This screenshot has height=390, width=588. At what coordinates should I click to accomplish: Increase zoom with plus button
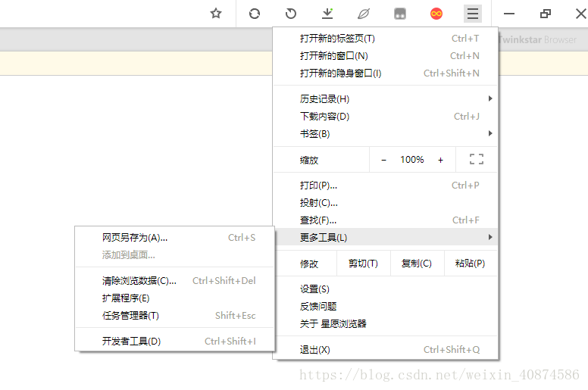(x=441, y=160)
